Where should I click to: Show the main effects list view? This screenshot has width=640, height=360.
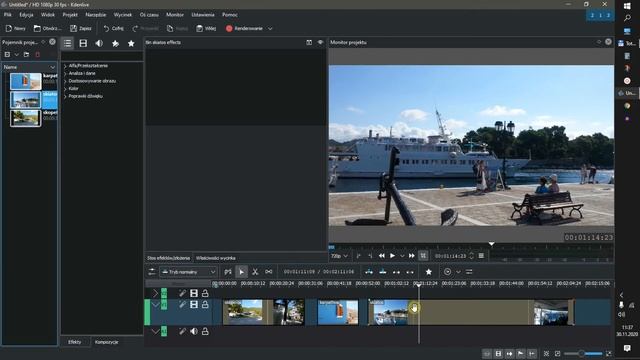[x=67, y=43]
